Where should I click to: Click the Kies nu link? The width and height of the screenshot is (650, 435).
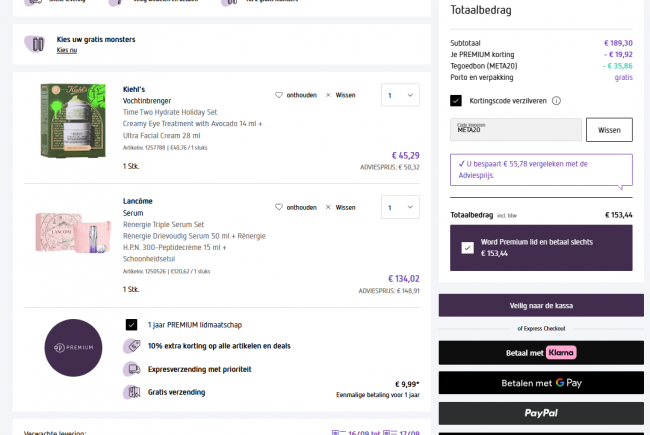click(67, 50)
